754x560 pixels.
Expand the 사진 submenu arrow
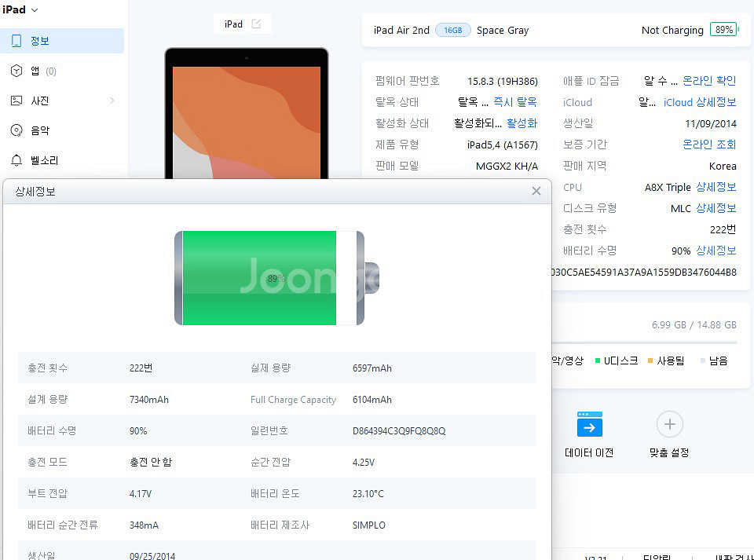[112, 101]
